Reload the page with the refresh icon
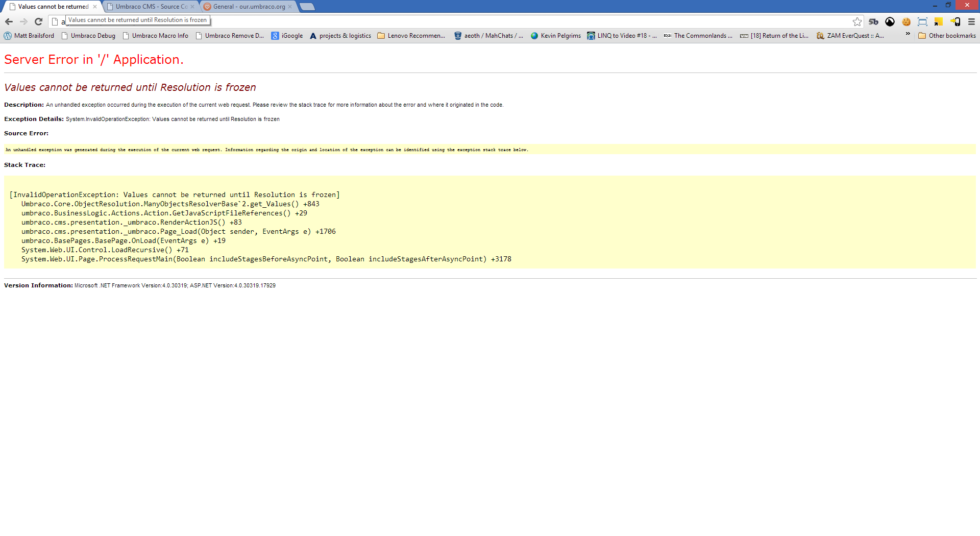This screenshot has width=980, height=536. click(x=38, y=21)
